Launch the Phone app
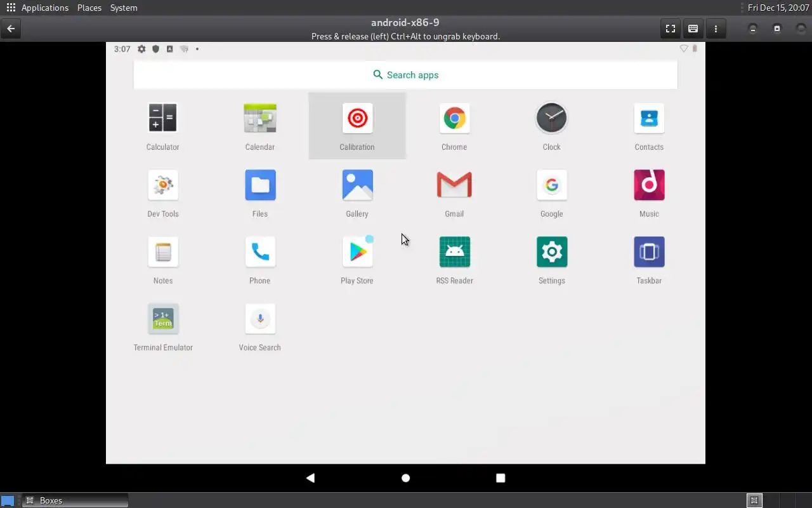Screen dimensions: 812x508 pyautogui.click(x=260, y=260)
